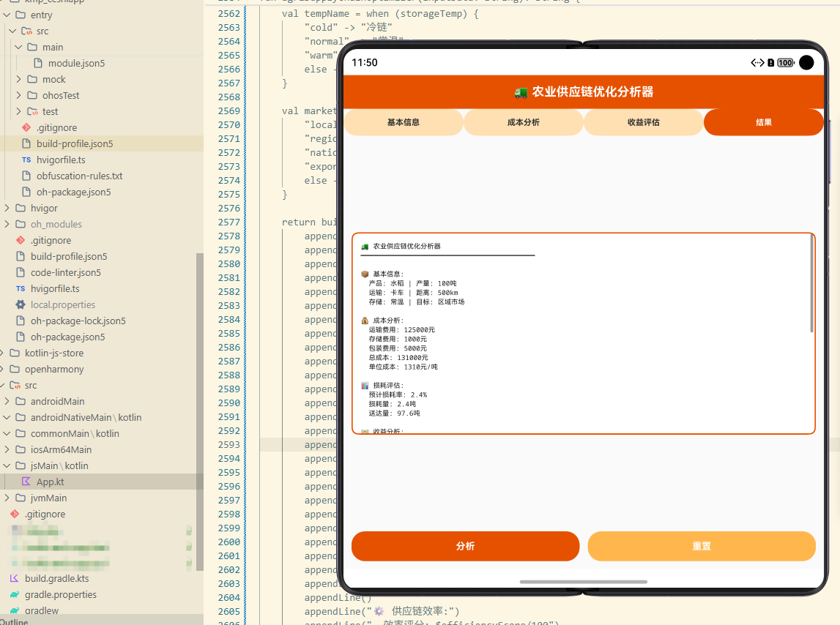Open module.json5 file
Screen dimensions: 840x625
(x=77, y=63)
